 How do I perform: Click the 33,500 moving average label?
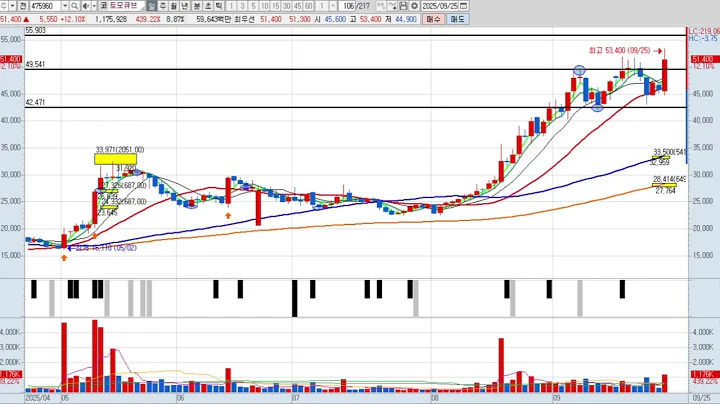click(669, 152)
